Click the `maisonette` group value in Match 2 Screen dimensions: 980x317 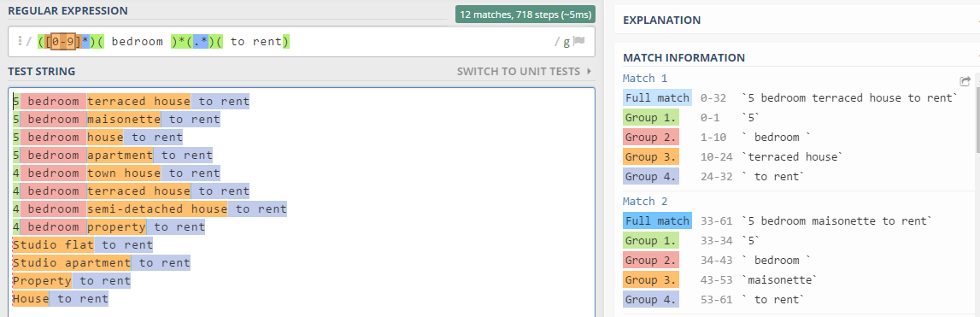tap(778, 279)
